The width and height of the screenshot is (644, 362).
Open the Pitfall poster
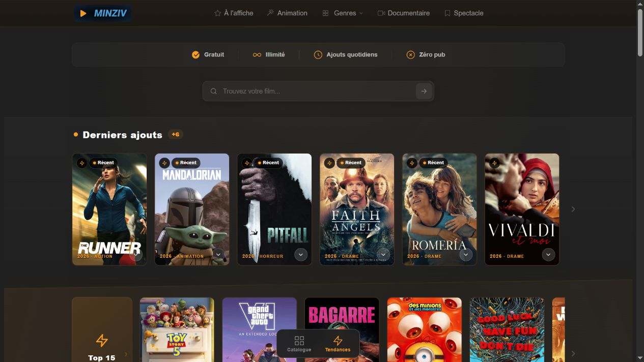[274, 209]
